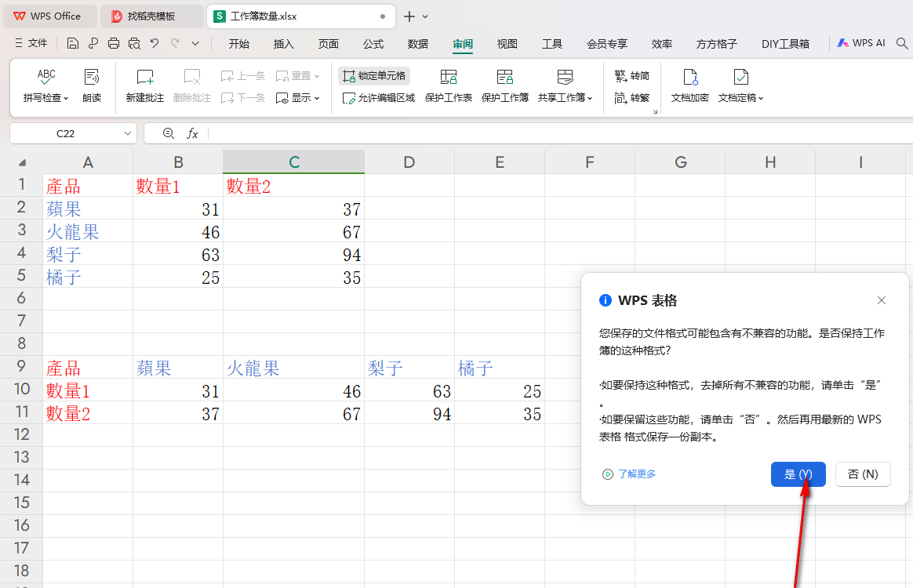Select cell E11 with value 35
Screen dimensions: 913x588
point(500,412)
